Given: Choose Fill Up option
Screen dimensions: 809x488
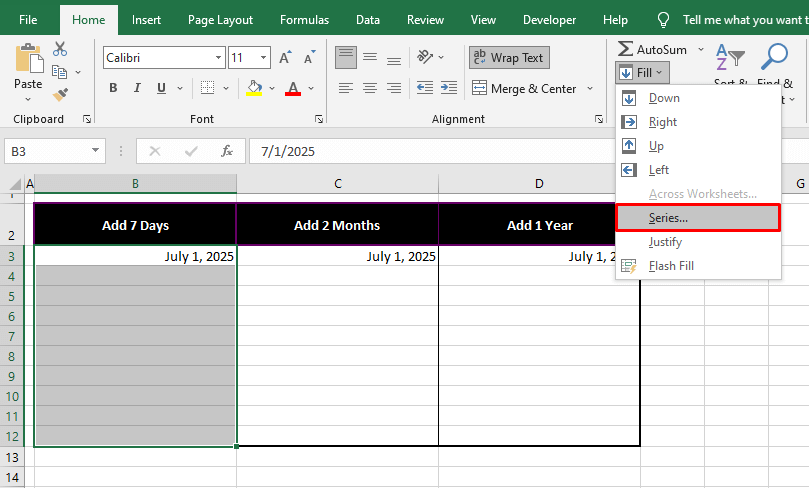Looking at the screenshot, I should 698,146.
